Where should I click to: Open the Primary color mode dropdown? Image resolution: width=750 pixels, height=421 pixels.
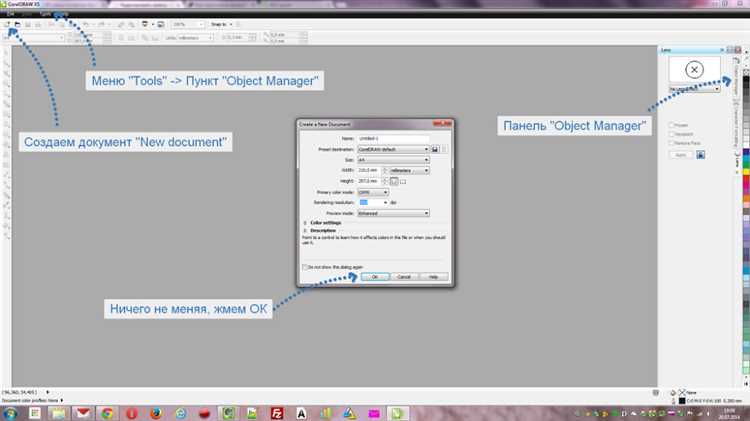click(373, 192)
